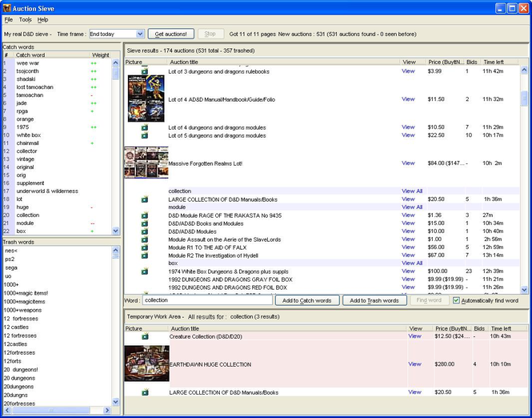Click Add to Trash words button
Image resolution: width=532 pixels, height=418 pixels.
click(x=375, y=300)
